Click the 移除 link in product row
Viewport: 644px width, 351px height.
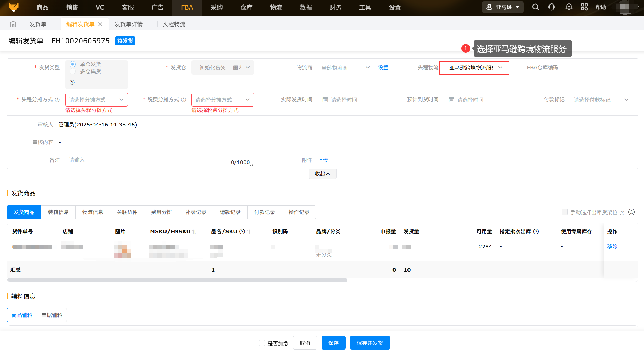[x=612, y=246]
